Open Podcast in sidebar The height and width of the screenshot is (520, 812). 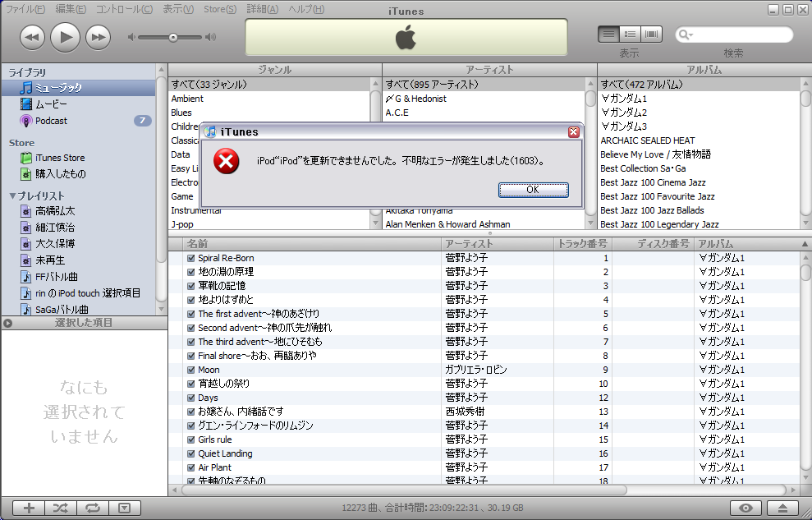pyautogui.click(x=78, y=121)
